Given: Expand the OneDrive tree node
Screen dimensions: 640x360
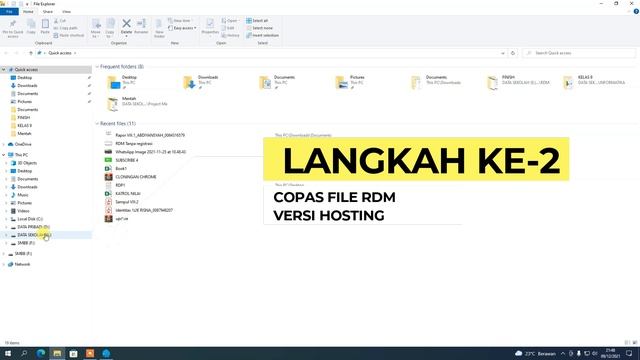Looking at the screenshot, I should click(x=4, y=144).
